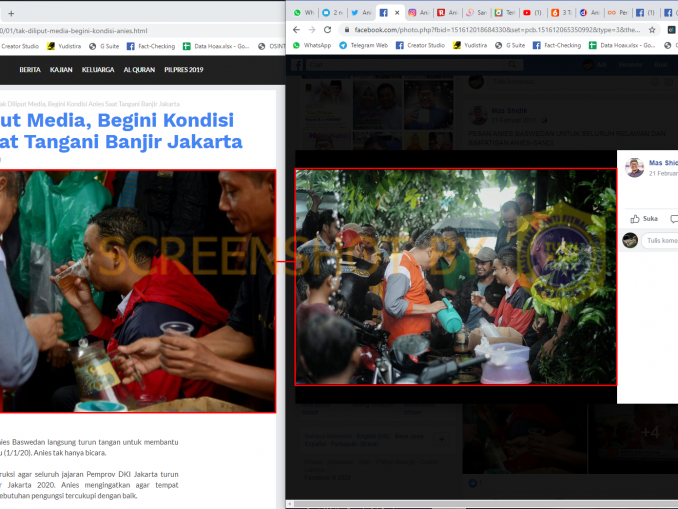The height and width of the screenshot is (509, 678).
Task: Open WhatsApp bookmark in the right window
Action: pos(312,45)
